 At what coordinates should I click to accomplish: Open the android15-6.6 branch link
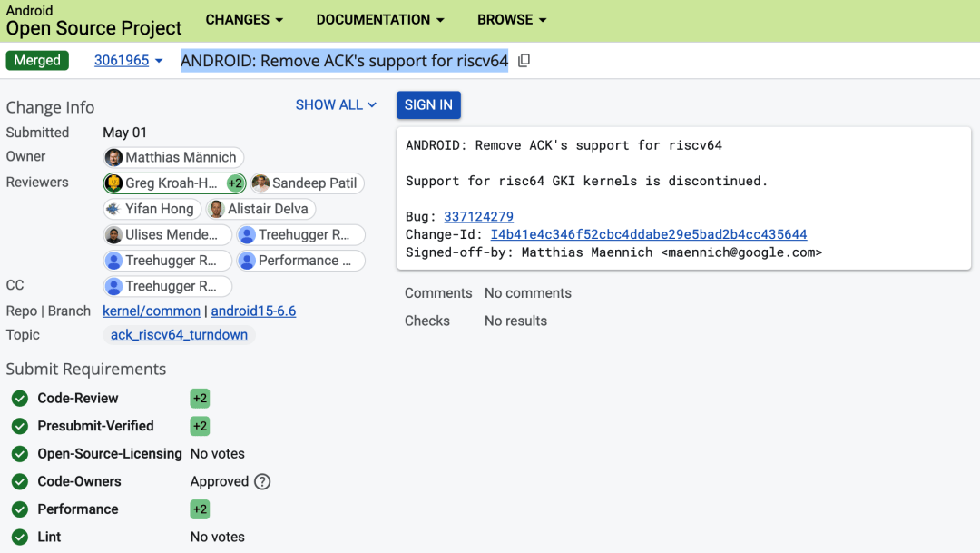(x=254, y=311)
